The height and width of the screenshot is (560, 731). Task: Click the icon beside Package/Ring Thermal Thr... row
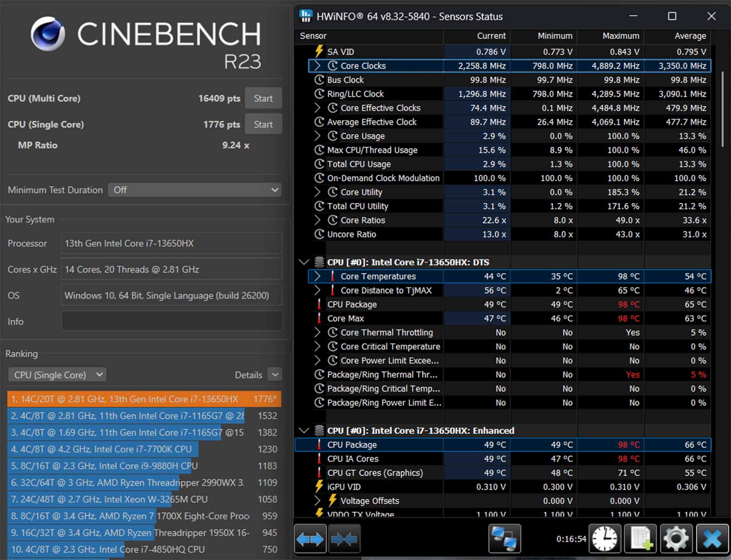pos(319,375)
